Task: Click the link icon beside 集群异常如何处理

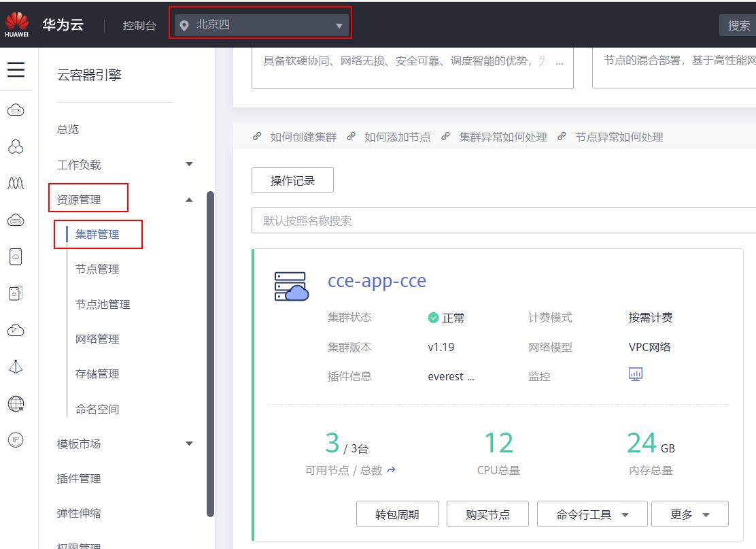Action: 445,136
